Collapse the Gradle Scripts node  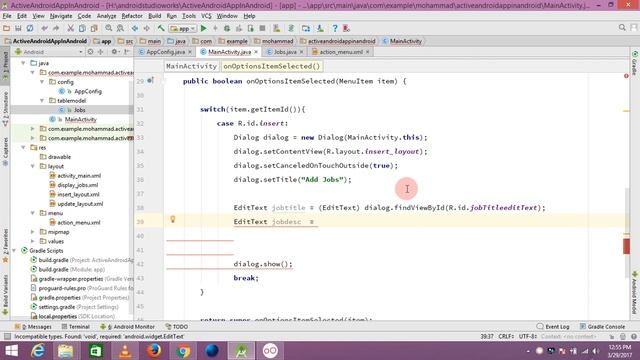[14, 251]
